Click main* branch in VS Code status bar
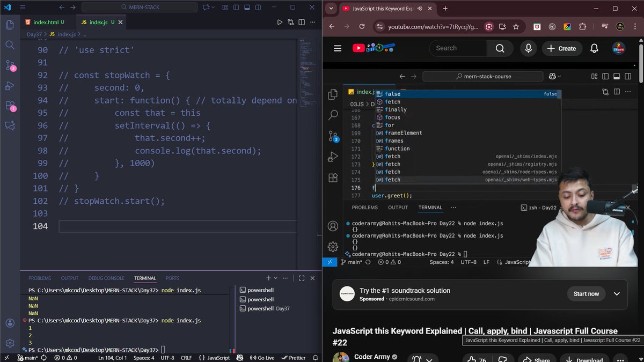644x362 pixels. click(x=28, y=358)
